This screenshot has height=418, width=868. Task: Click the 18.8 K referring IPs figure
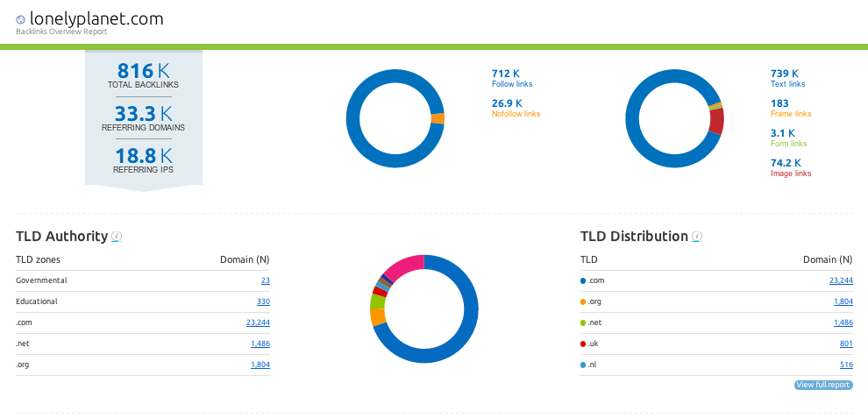pyautogui.click(x=144, y=156)
